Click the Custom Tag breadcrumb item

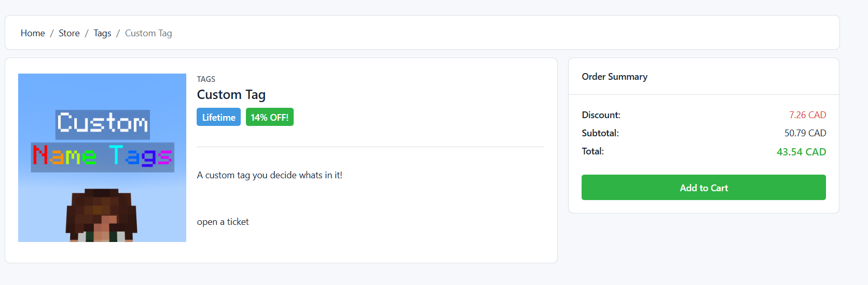coord(148,33)
